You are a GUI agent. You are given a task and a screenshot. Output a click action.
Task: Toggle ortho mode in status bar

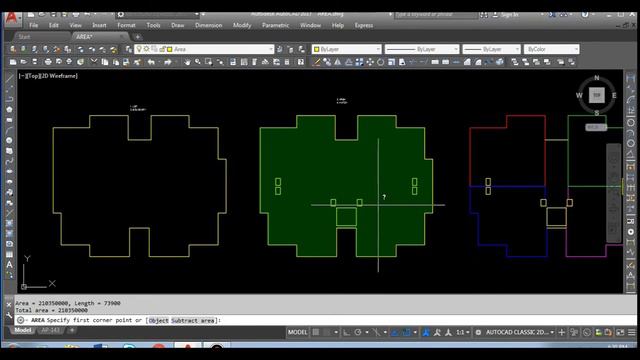(346, 332)
